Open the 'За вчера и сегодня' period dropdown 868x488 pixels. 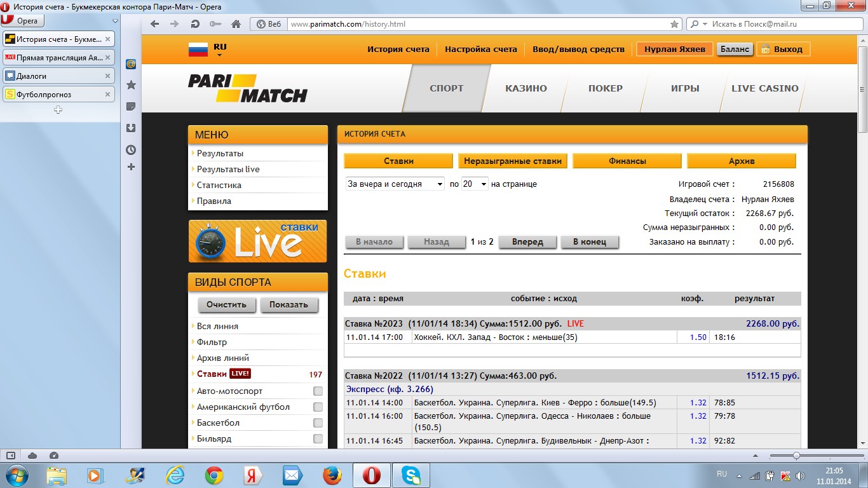point(395,184)
